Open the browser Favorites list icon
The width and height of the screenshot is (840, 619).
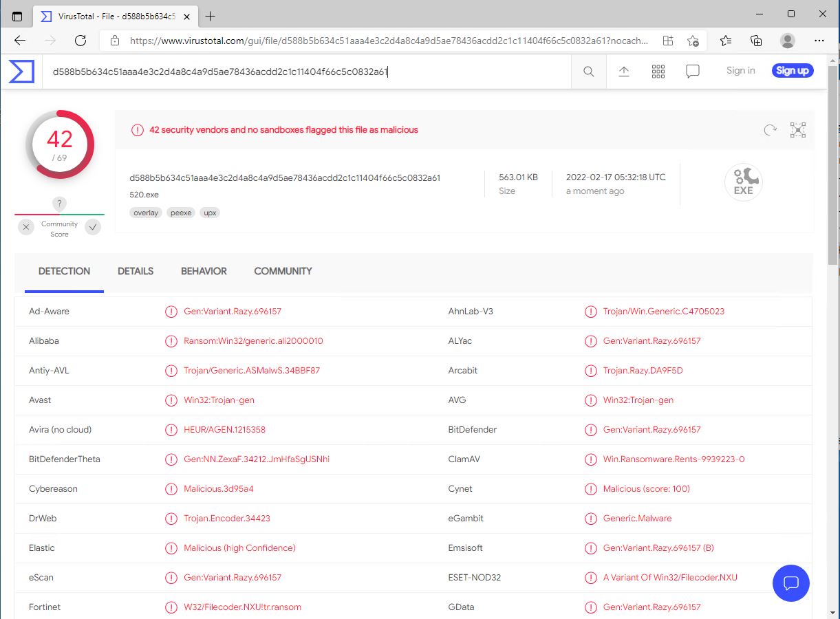(x=726, y=41)
